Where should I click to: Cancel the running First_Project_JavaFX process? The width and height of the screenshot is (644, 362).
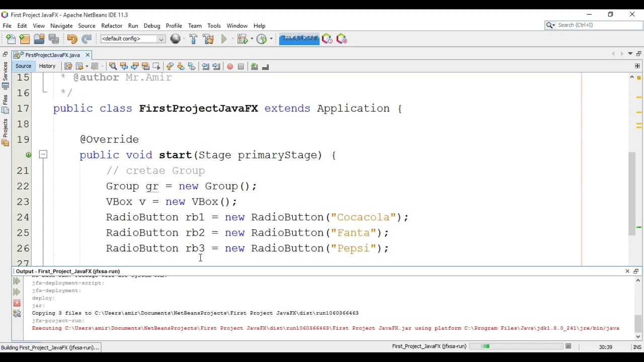tap(568, 346)
